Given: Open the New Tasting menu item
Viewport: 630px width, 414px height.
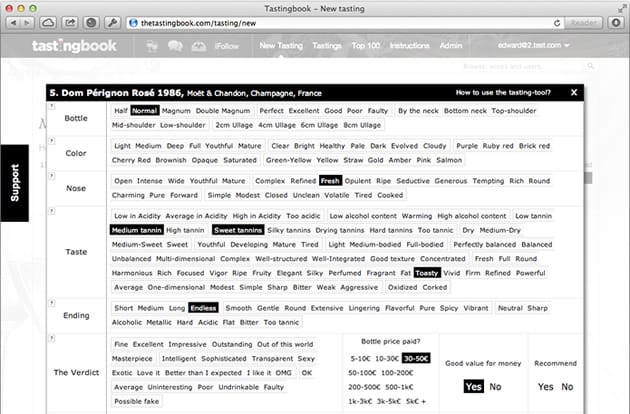Looking at the screenshot, I should [x=281, y=45].
